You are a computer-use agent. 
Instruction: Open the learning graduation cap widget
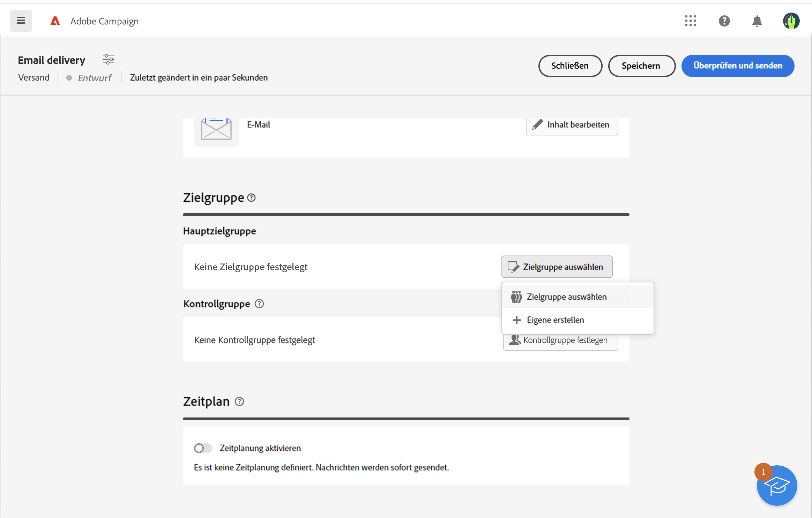point(777,486)
